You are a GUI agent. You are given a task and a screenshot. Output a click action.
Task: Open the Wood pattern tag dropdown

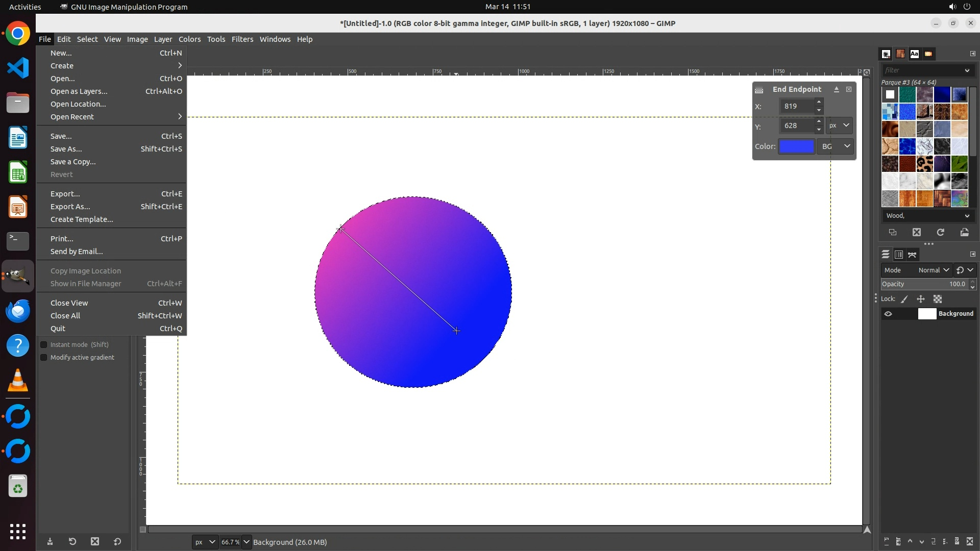coord(967,216)
